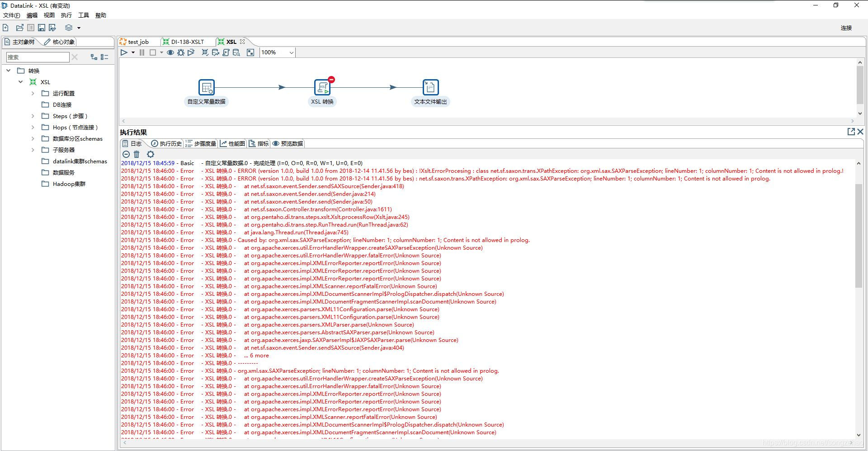Open the 执行 menu
This screenshot has width=868, height=451.
(66, 15)
